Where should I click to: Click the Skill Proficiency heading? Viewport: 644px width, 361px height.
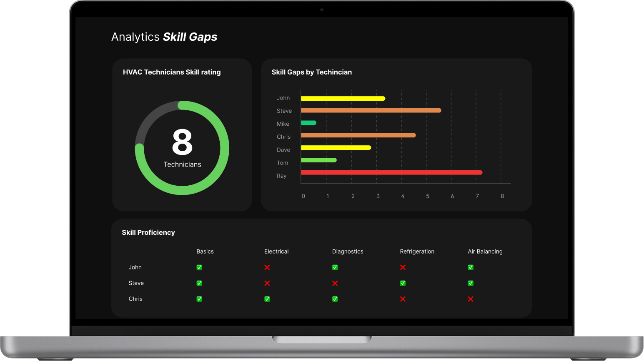(148, 232)
